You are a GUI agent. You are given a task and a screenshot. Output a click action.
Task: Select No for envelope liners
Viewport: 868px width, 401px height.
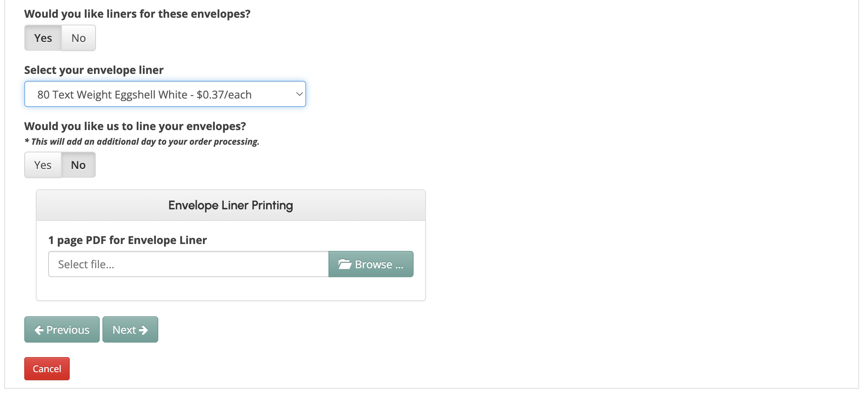click(79, 38)
